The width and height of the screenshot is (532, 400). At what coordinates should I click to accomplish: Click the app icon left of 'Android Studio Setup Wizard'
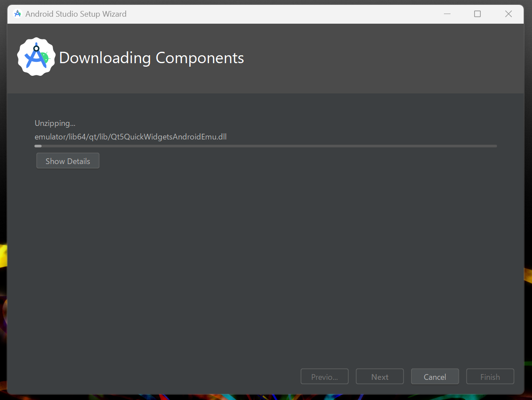tap(17, 14)
